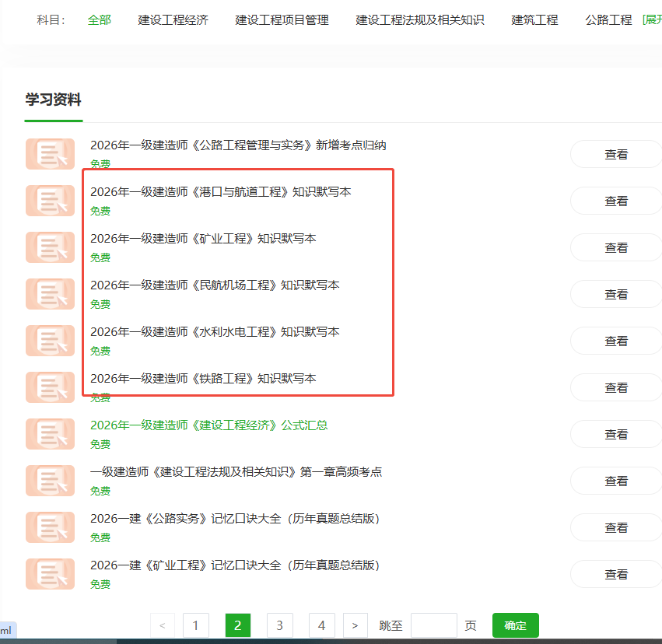Filter by 建设工程法规及相关知识 subject

(x=420, y=20)
